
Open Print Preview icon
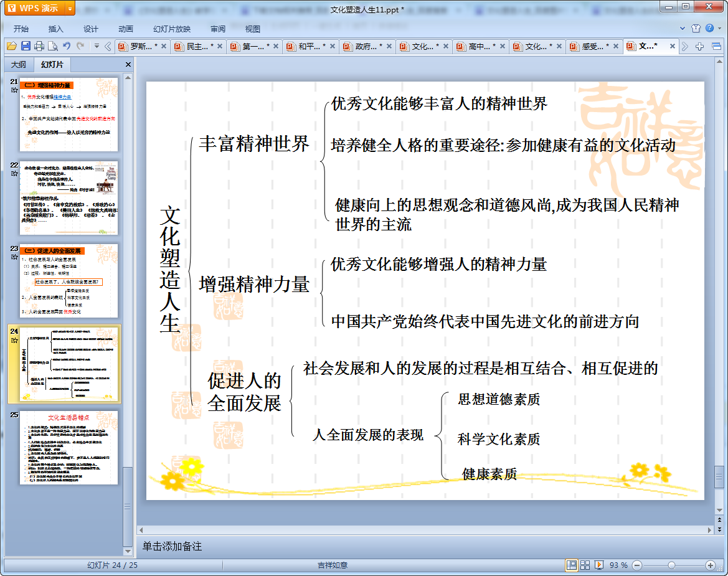[x=52, y=46]
